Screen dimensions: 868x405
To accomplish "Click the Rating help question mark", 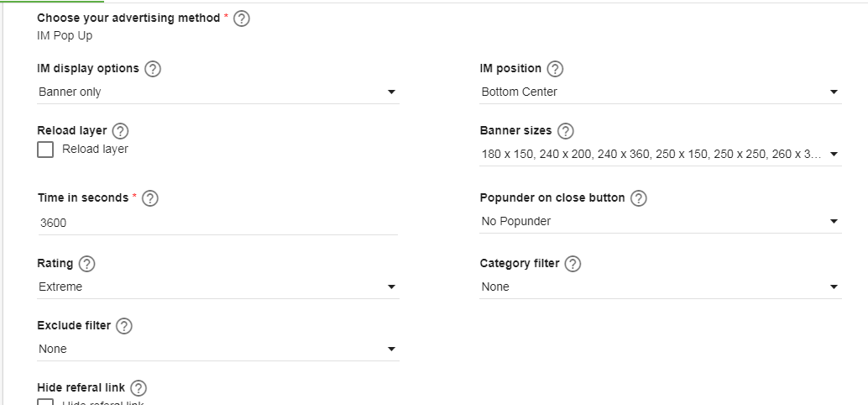I will tap(86, 264).
